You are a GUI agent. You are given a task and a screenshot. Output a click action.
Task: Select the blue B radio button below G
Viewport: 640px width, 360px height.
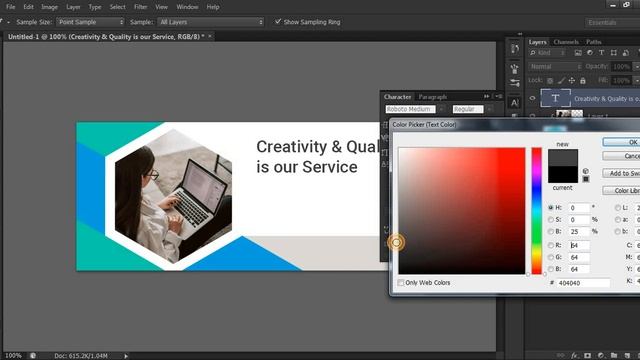coord(551,269)
